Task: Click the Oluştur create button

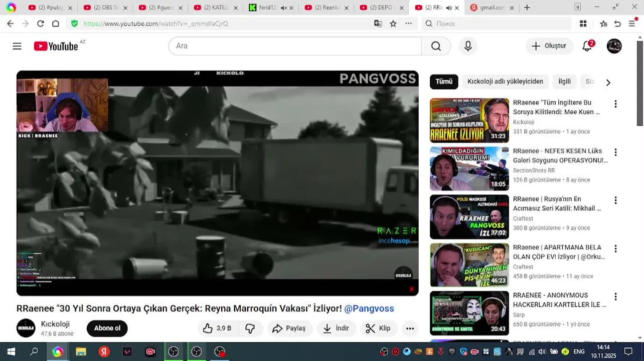Action: coord(549,46)
